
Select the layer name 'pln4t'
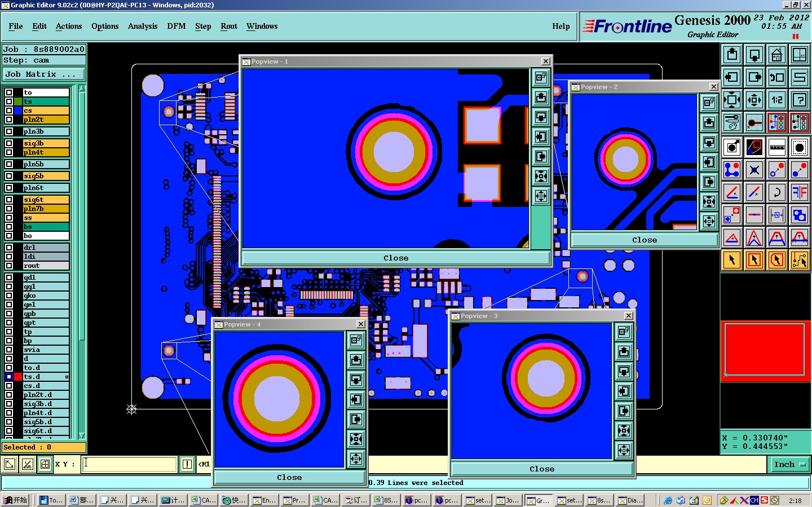[x=46, y=152]
